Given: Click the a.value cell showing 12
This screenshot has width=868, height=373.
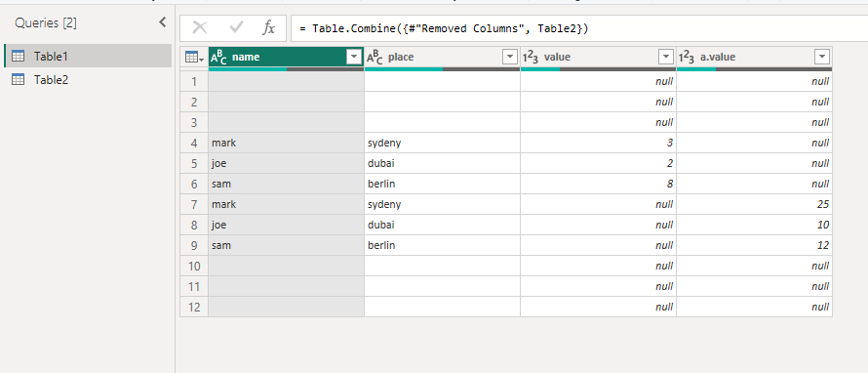Looking at the screenshot, I should click(755, 245).
